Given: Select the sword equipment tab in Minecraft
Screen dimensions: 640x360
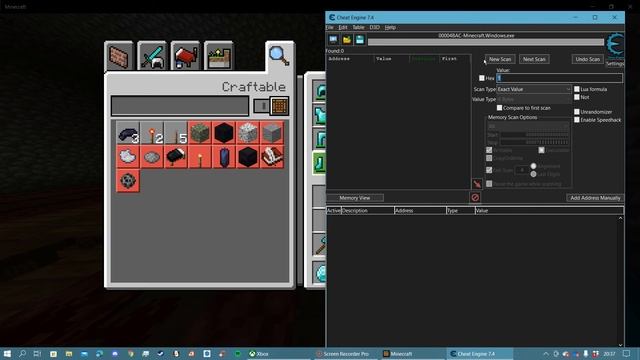Looking at the screenshot, I should pyautogui.click(x=152, y=56).
